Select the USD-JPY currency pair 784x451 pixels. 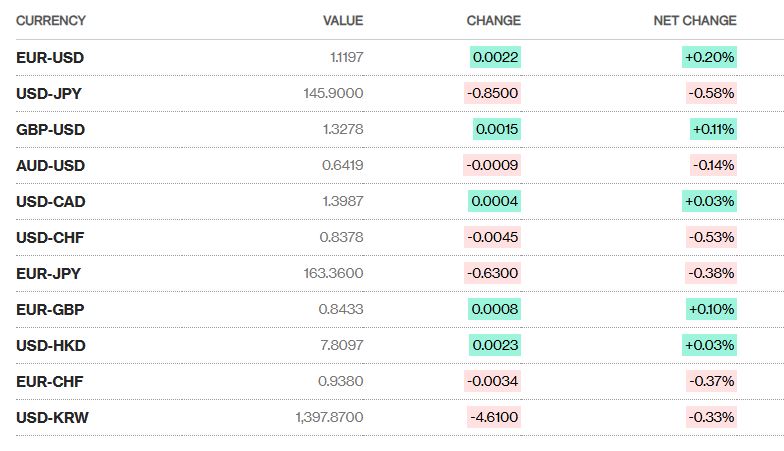click(49, 94)
